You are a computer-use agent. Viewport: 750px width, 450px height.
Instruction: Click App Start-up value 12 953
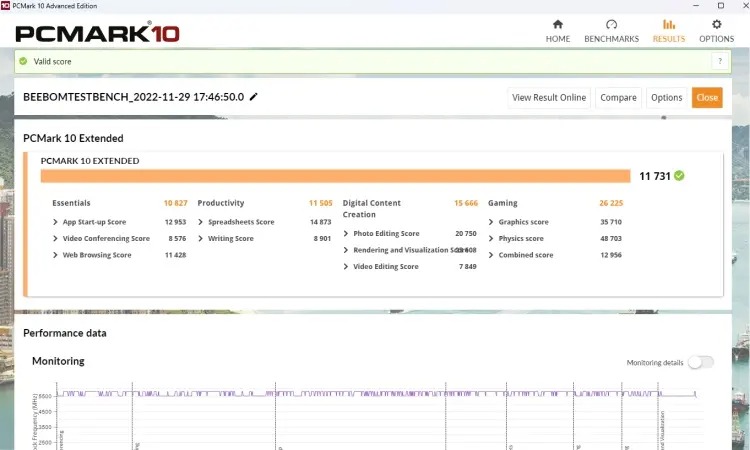pos(176,222)
